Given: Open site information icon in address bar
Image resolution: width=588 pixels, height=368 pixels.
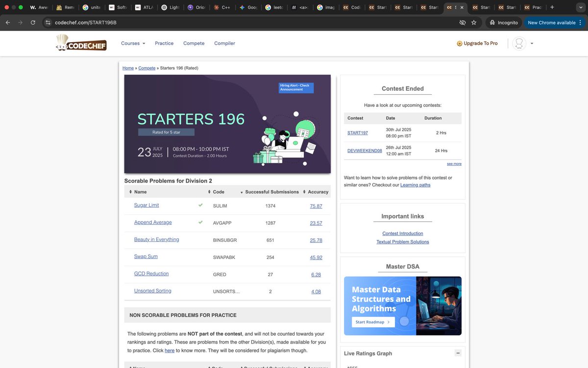Looking at the screenshot, I should pyautogui.click(x=48, y=23).
